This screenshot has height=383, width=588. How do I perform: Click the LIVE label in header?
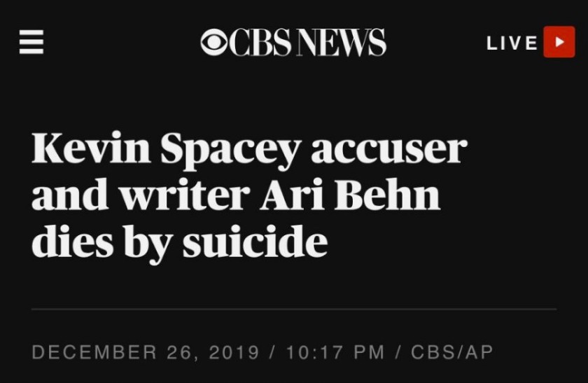click(x=512, y=43)
